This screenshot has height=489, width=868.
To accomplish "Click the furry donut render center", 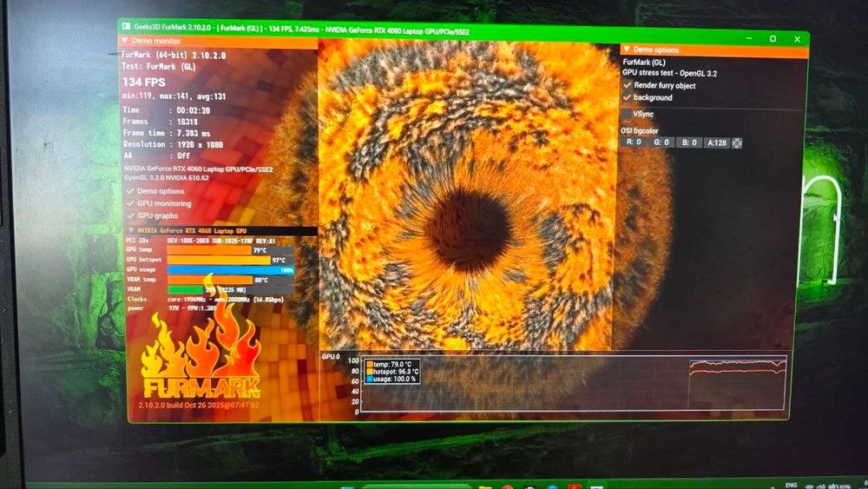I will coord(469,230).
